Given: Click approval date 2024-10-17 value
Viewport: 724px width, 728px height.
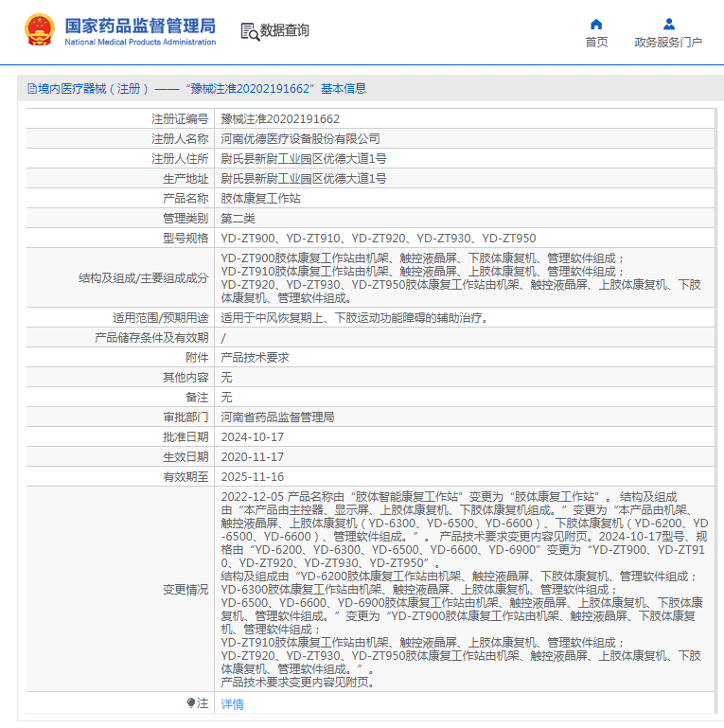Looking at the screenshot, I should [x=252, y=436].
